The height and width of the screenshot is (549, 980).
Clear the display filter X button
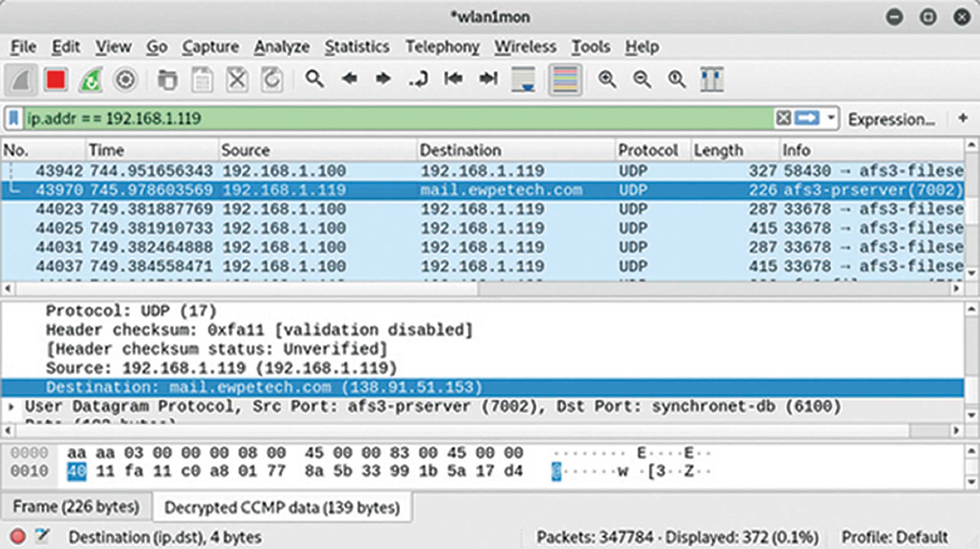tap(783, 118)
